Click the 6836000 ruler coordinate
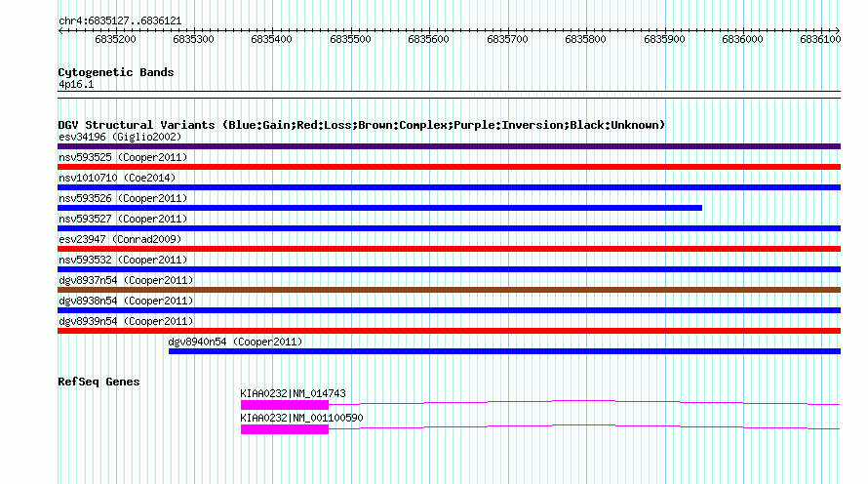868x484 pixels. [742, 39]
